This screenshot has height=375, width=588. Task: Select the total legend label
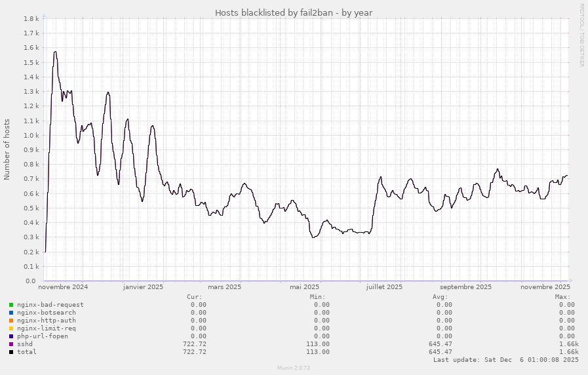[x=27, y=352]
